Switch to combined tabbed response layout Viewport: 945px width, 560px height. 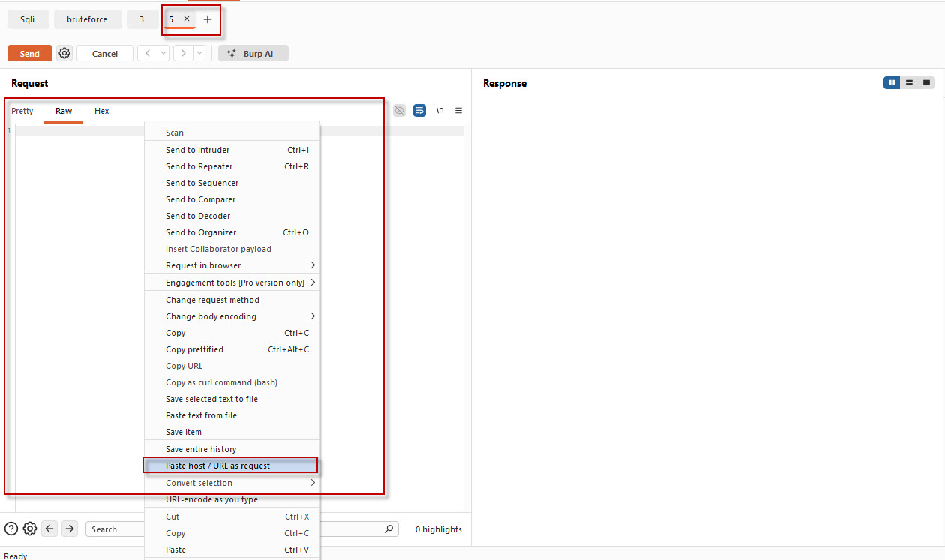[926, 82]
